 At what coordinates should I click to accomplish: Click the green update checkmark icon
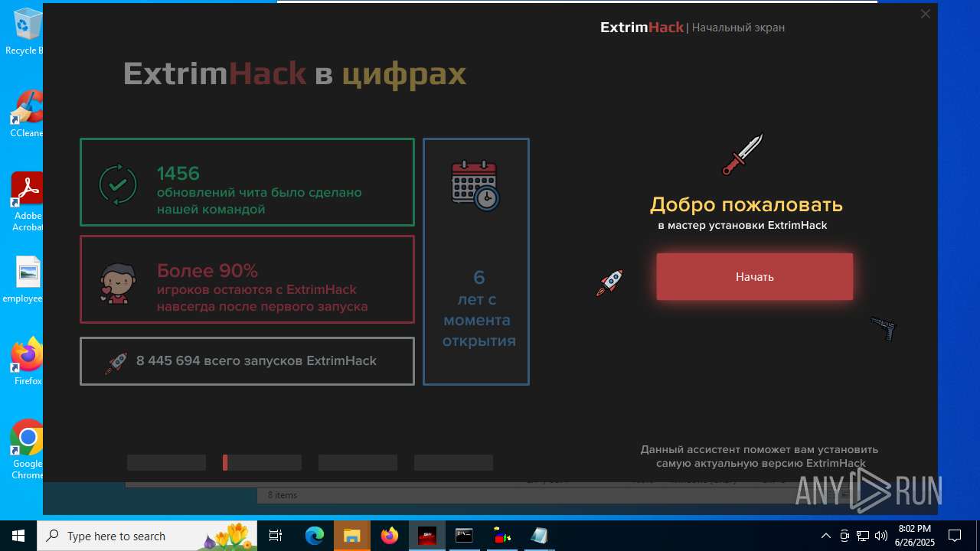pyautogui.click(x=118, y=184)
